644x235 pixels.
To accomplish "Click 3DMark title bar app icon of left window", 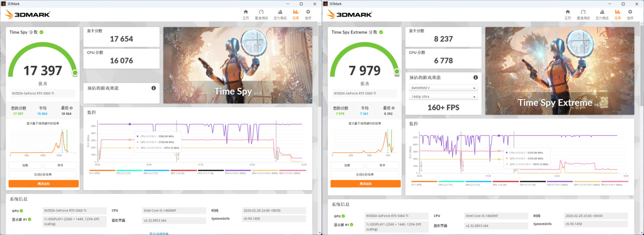I will [x=3, y=3].
